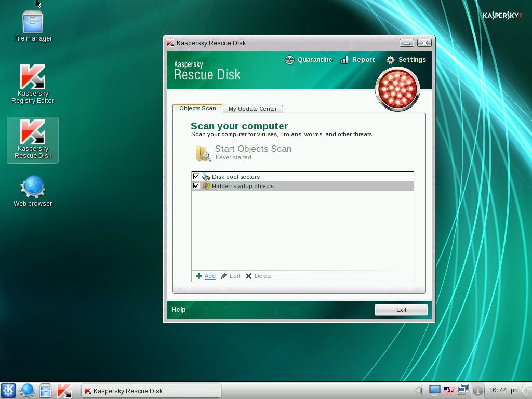Click Delete scan object

[259, 276]
